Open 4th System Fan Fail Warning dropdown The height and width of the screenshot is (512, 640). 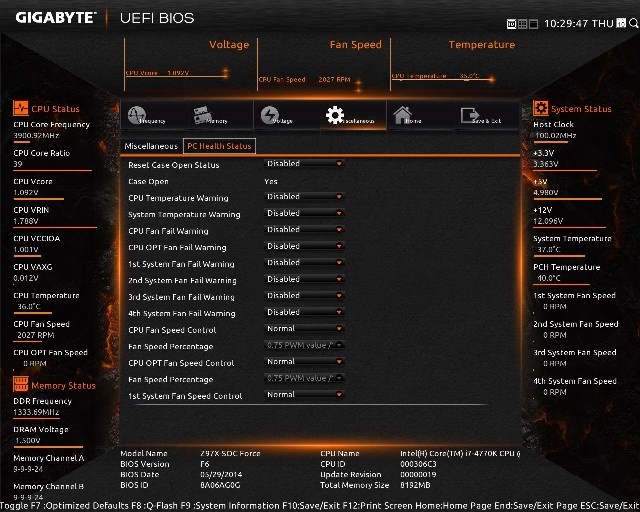coord(304,312)
